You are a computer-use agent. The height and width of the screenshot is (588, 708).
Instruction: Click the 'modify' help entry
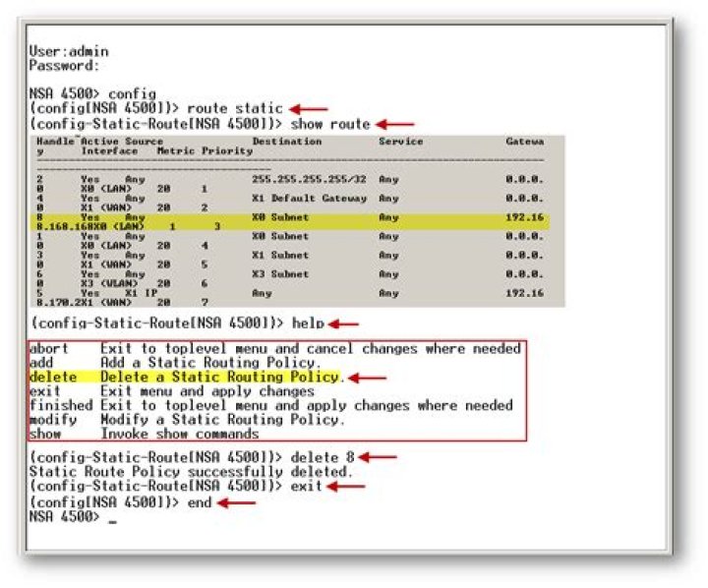click(53, 420)
